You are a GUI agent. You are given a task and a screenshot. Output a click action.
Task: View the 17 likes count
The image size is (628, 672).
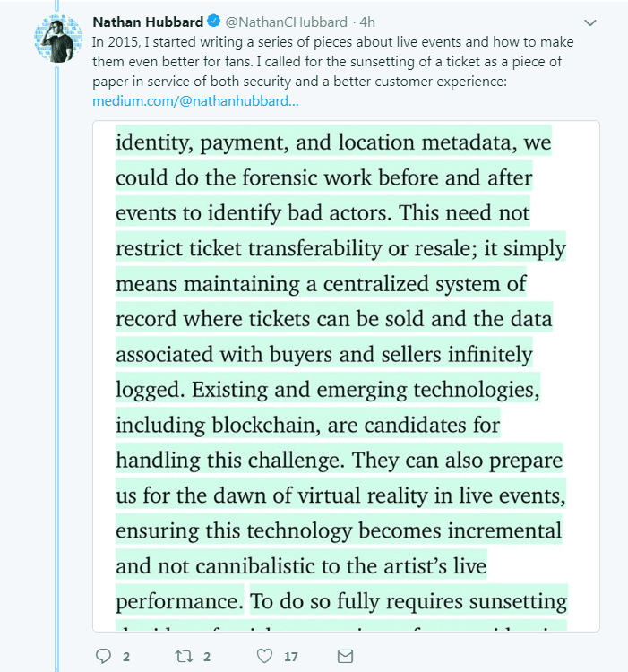[x=291, y=657]
